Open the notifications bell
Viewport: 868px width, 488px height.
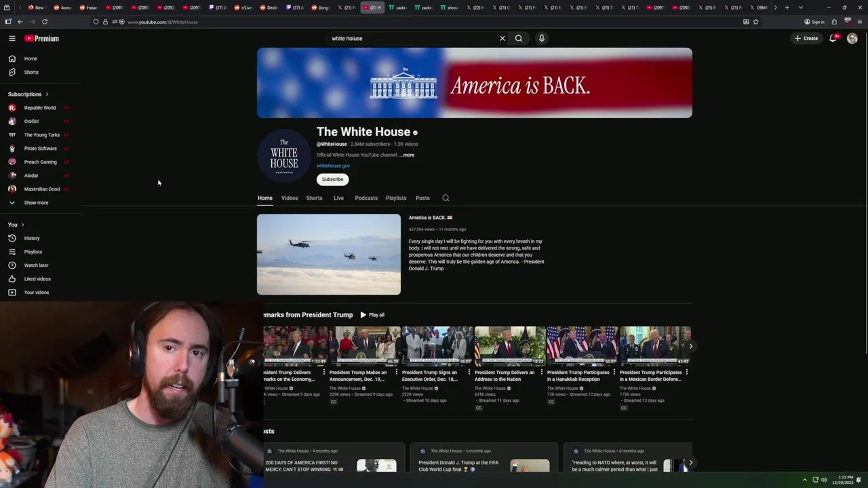pos(833,39)
